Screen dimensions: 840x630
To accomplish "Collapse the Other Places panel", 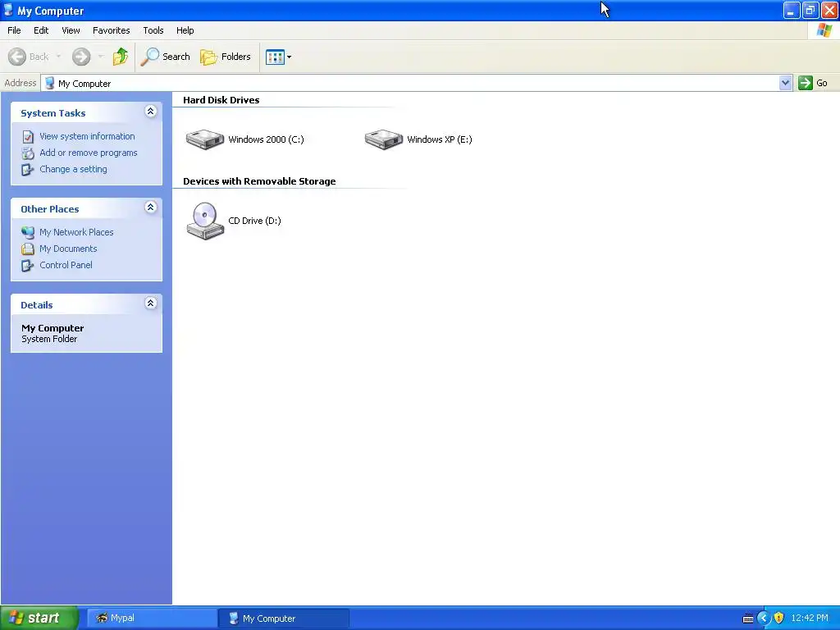I will tap(151, 207).
